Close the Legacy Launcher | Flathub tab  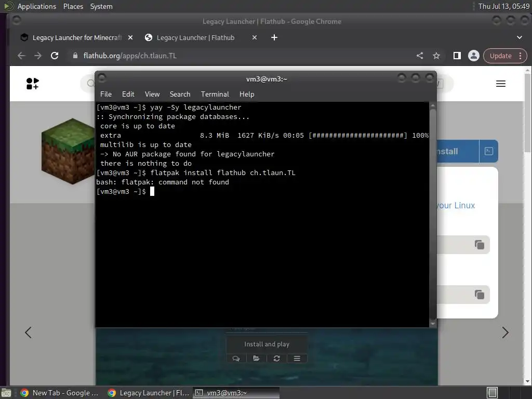click(255, 37)
